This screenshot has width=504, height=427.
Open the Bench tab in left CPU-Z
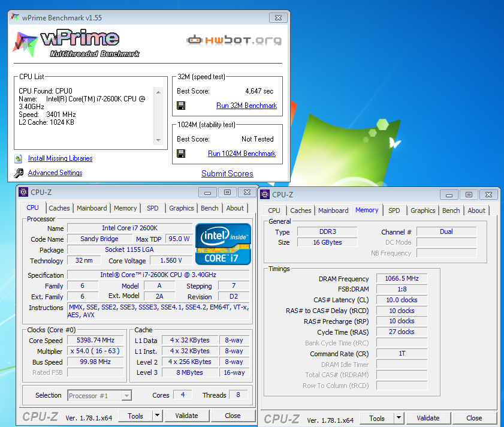point(210,208)
